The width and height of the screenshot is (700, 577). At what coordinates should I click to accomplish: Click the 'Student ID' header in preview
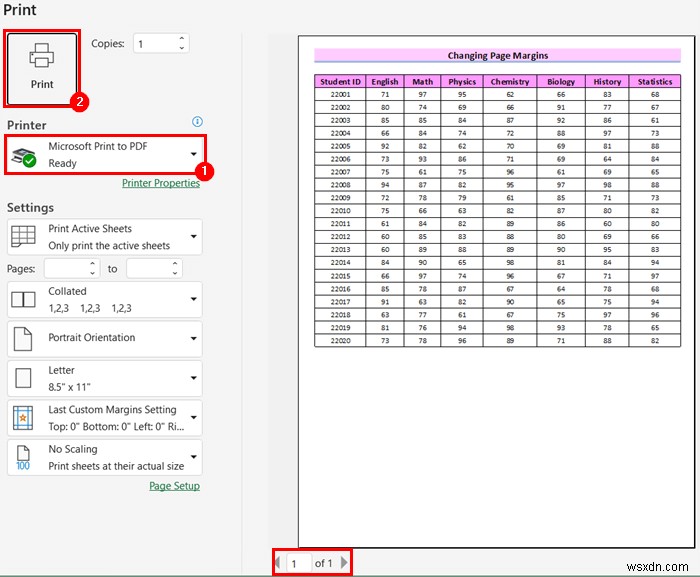[340, 82]
